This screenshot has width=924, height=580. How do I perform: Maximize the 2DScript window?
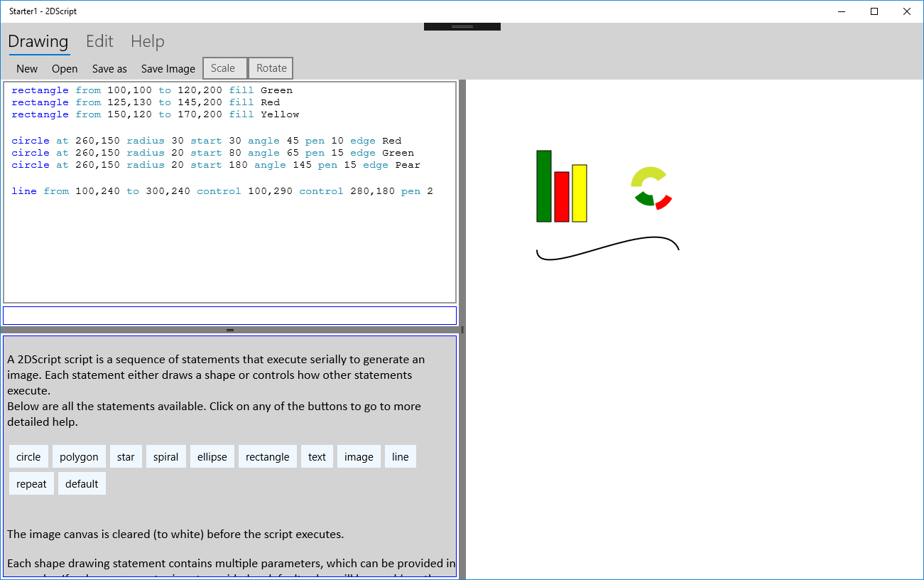874,11
